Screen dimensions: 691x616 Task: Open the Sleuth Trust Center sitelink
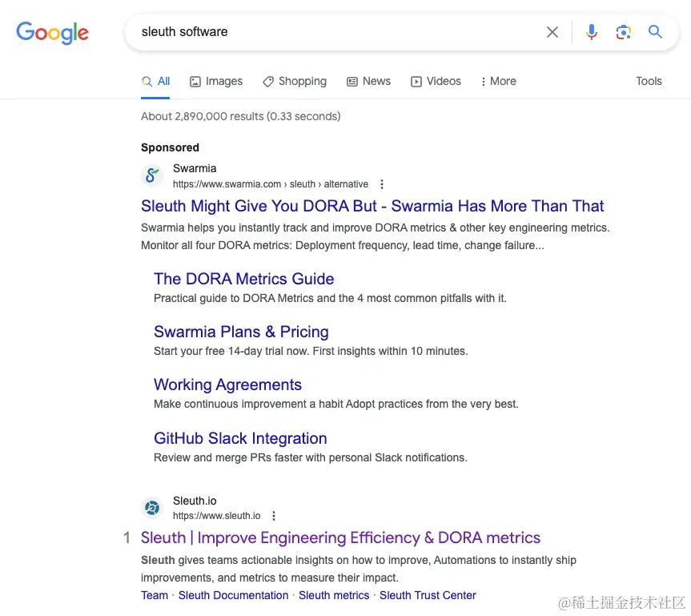(x=428, y=595)
